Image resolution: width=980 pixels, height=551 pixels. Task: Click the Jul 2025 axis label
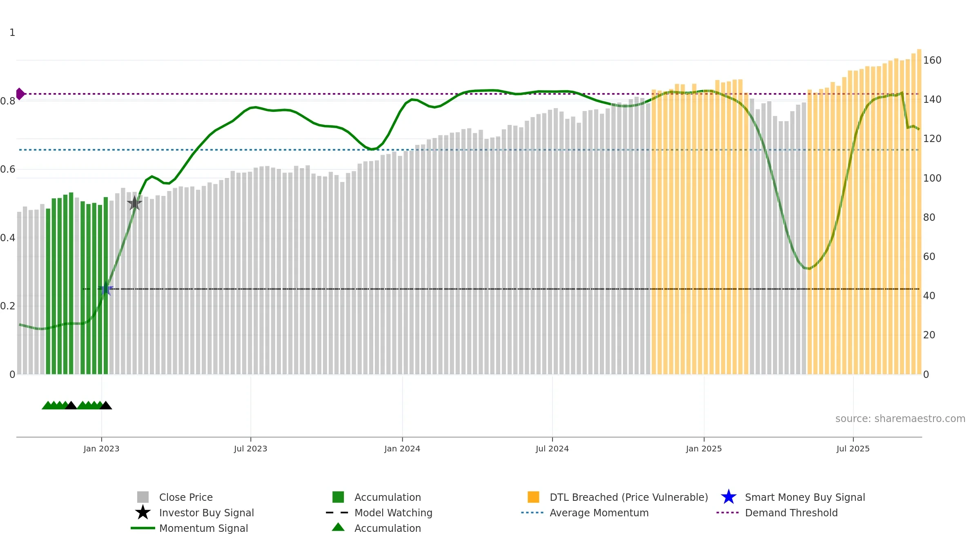coord(853,449)
